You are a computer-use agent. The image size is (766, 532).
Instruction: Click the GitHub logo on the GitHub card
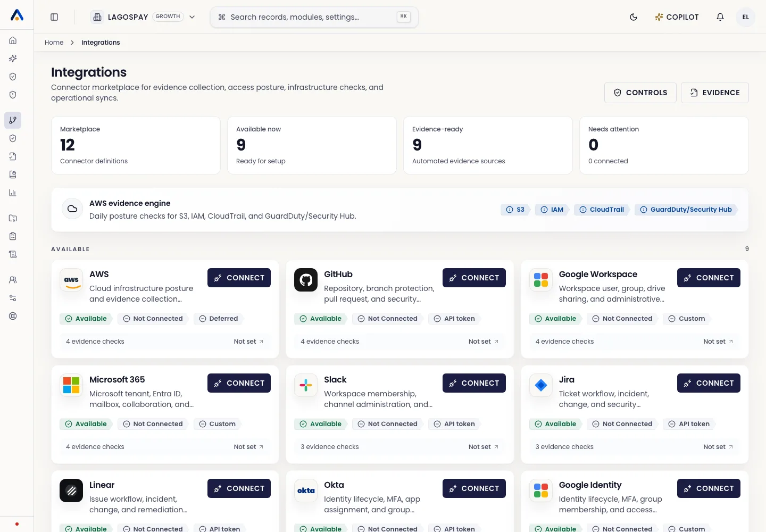[306, 280]
